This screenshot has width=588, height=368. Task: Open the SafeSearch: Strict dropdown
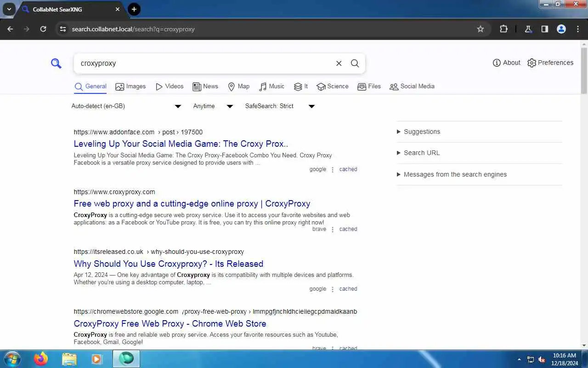pos(280,106)
